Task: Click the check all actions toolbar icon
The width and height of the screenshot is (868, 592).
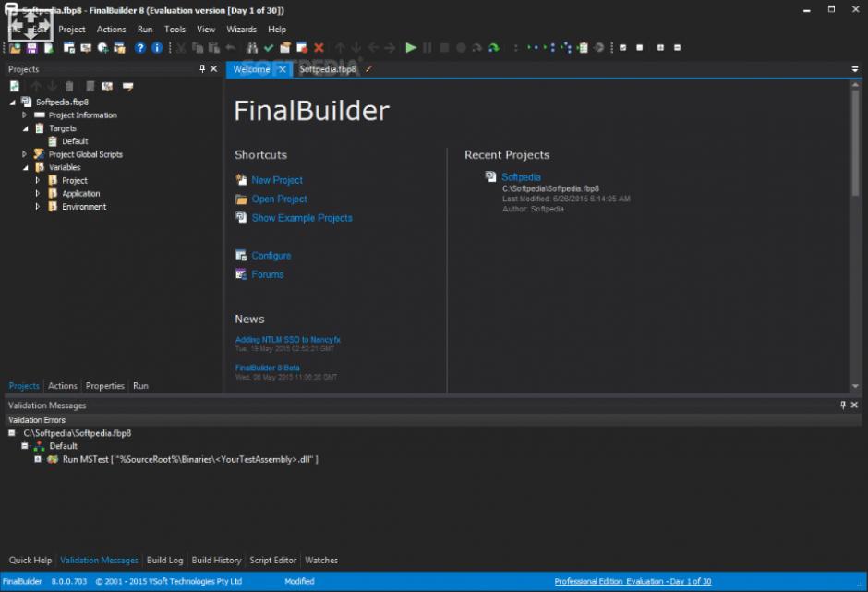Action: coord(622,48)
